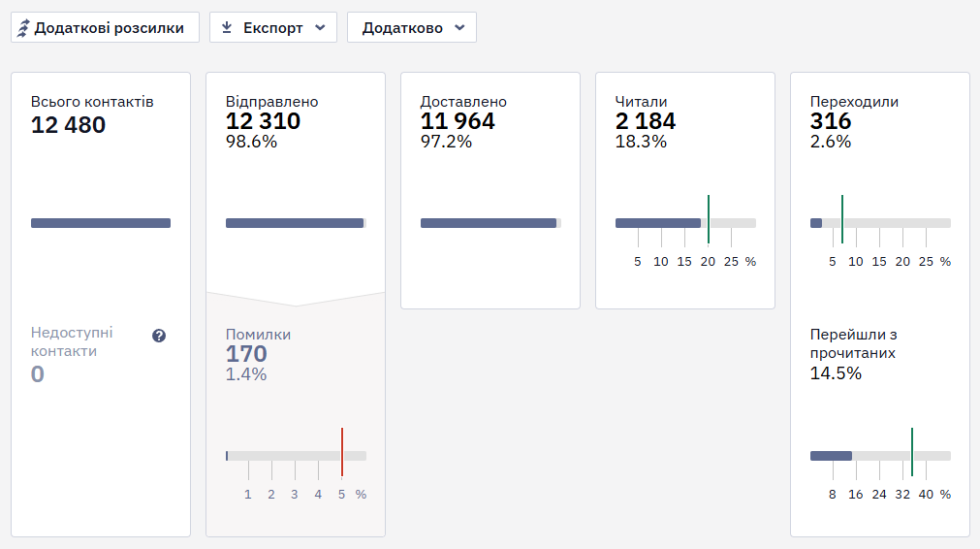Click the download icon in Експорт
This screenshot has width=980, height=549.
tap(227, 27)
